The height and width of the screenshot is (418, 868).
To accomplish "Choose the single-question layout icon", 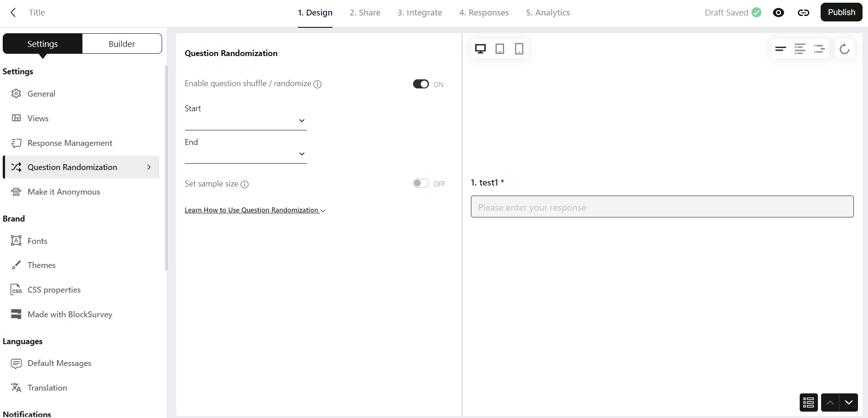I will (x=781, y=49).
